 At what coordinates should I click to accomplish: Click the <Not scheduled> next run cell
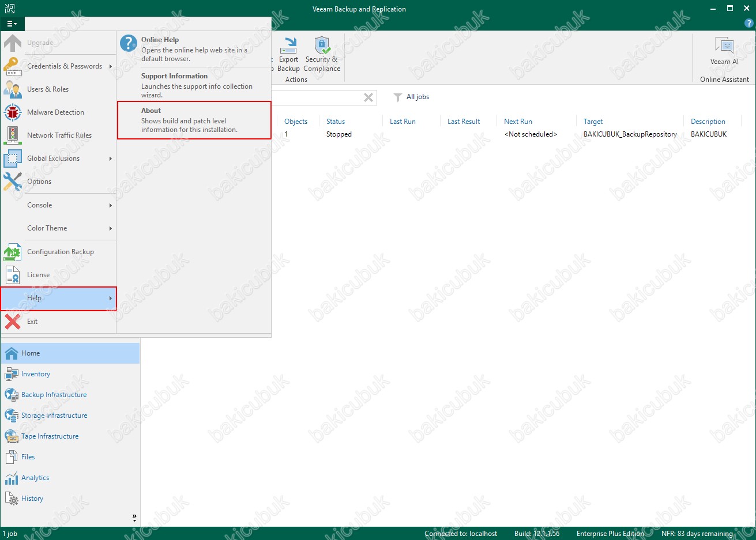tap(531, 134)
